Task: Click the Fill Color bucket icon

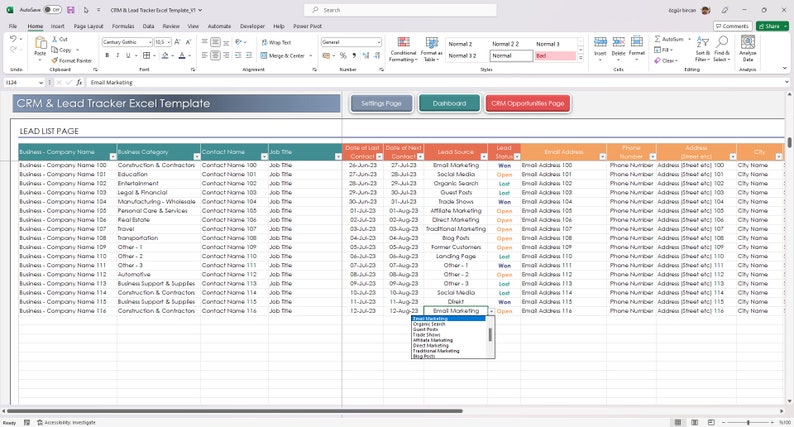Action: [165, 55]
